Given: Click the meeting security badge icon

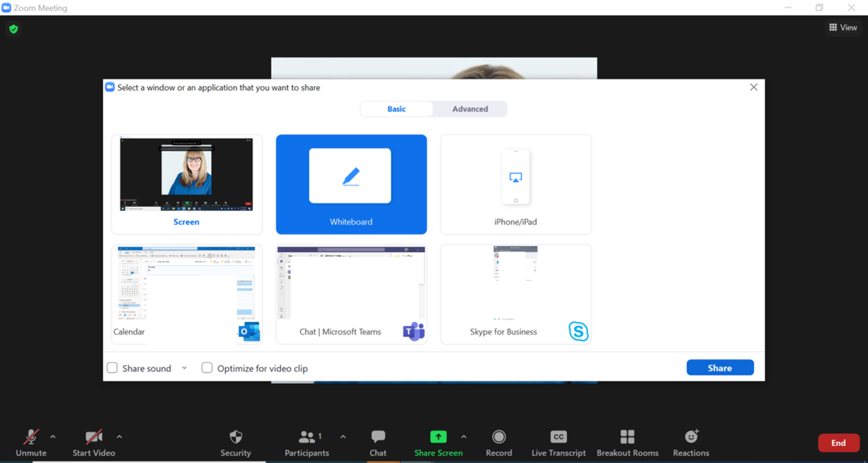Looking at the screenshot, I should pyautogui.click(x=13, y=28).
